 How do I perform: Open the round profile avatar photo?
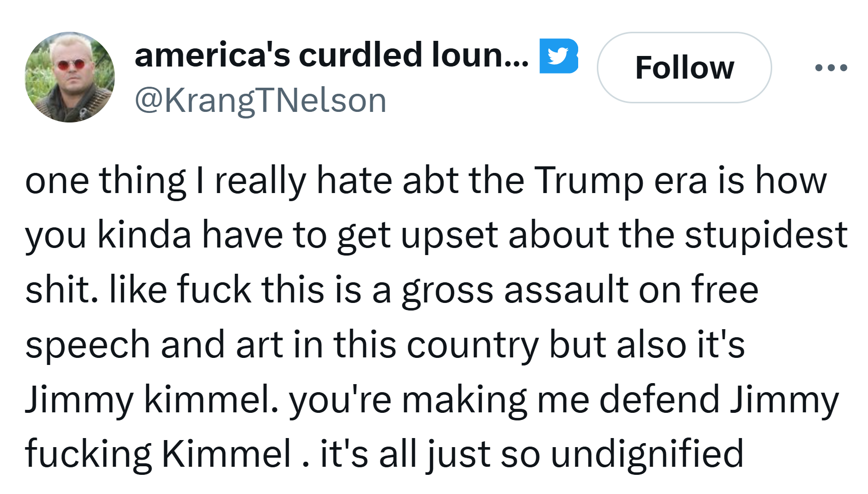70,77
